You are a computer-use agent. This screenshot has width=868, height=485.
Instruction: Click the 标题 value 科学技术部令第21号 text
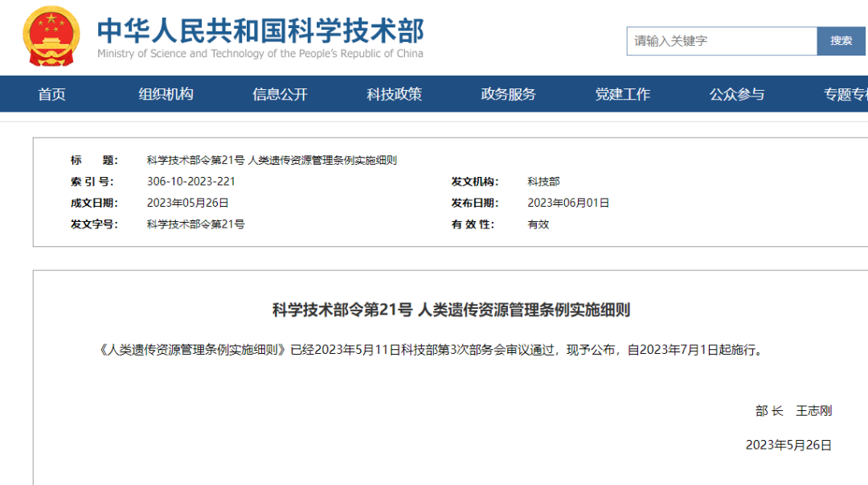[x=272, y=160]
